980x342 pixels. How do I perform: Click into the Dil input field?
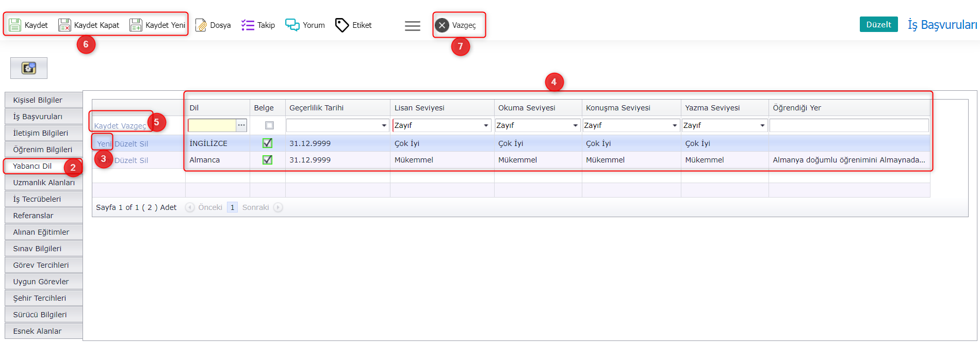point(212,125)
